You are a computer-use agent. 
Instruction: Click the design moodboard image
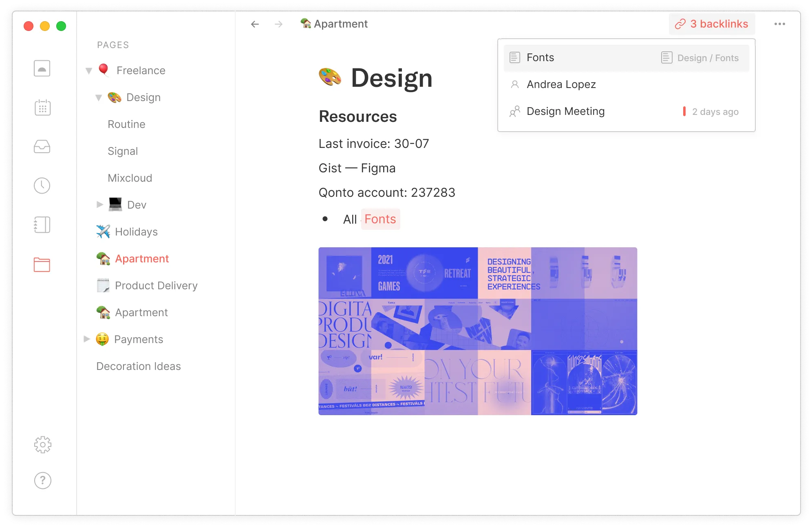click(477, 331)
